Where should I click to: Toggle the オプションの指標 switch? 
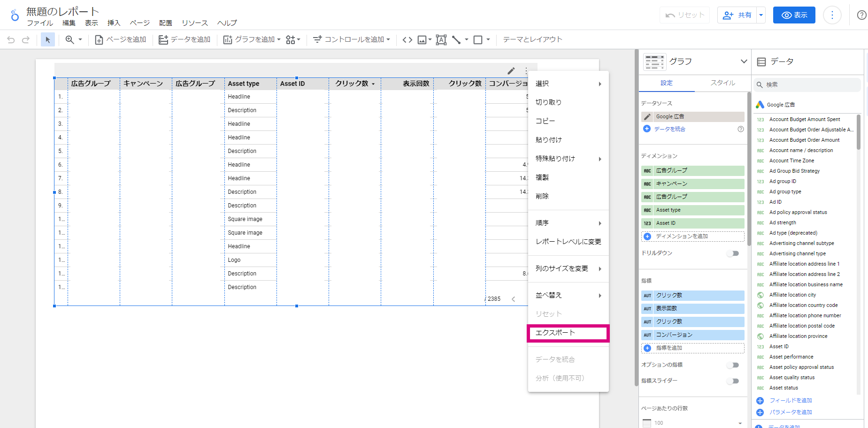coord(733,365)
